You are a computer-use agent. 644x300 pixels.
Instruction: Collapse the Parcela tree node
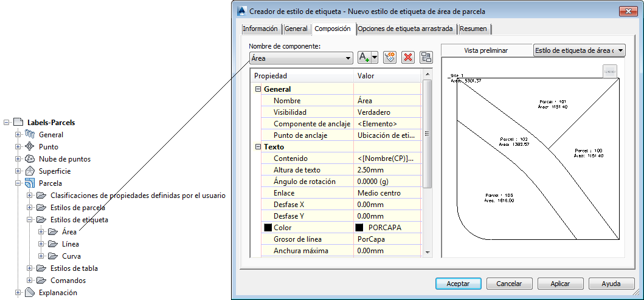point(18,183)
